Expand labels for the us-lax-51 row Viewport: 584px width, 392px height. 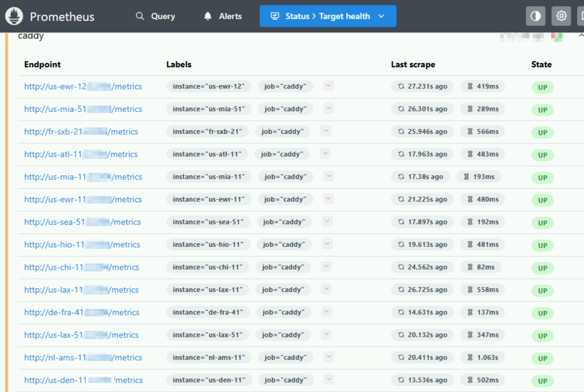[x=326, y=334]
